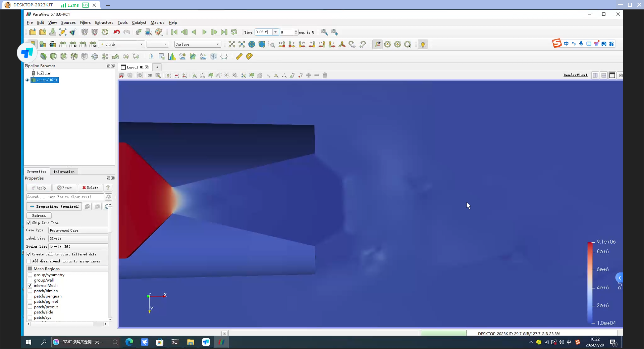The height and width of the screenshot is (349, 644).
Task: Open the Extractors menu
Action: [104, 22]
